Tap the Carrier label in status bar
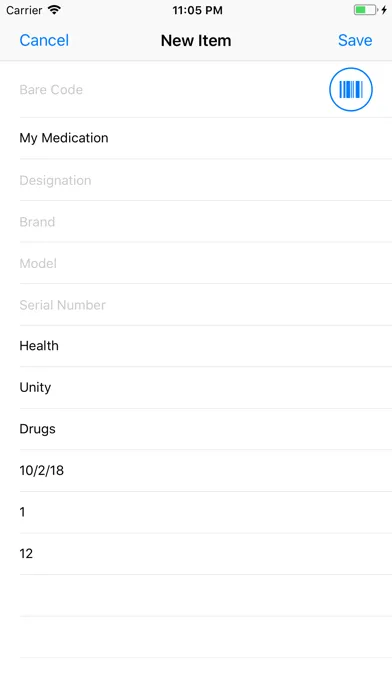392x696 pixels. tap(24, 10)
